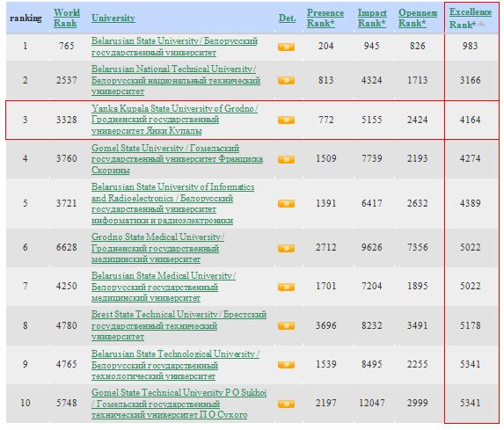Open details icon for Gomel State University
The height and width of the screenshot is (430, 504).
(286, 159)
